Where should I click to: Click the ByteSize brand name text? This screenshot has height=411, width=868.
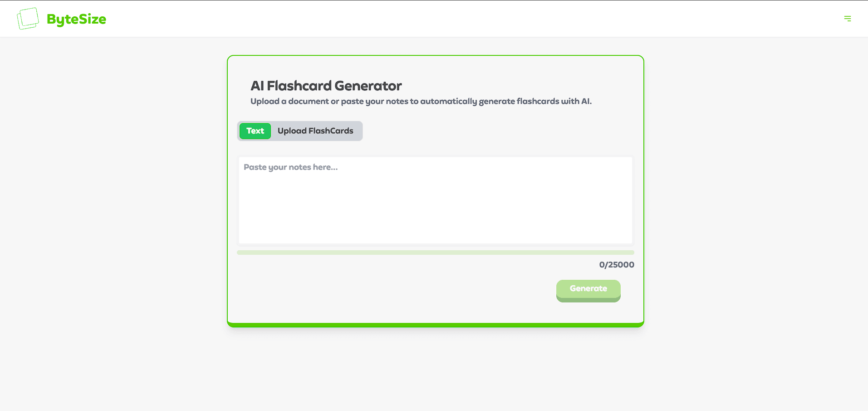click(x=76, y=19)
